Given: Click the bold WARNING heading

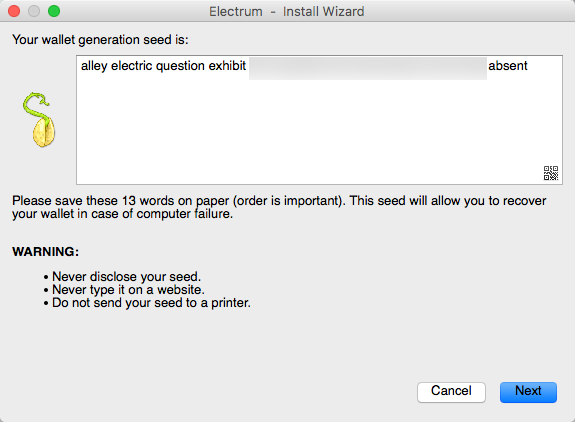Looking at the screenshot, I should pos(45,252).
